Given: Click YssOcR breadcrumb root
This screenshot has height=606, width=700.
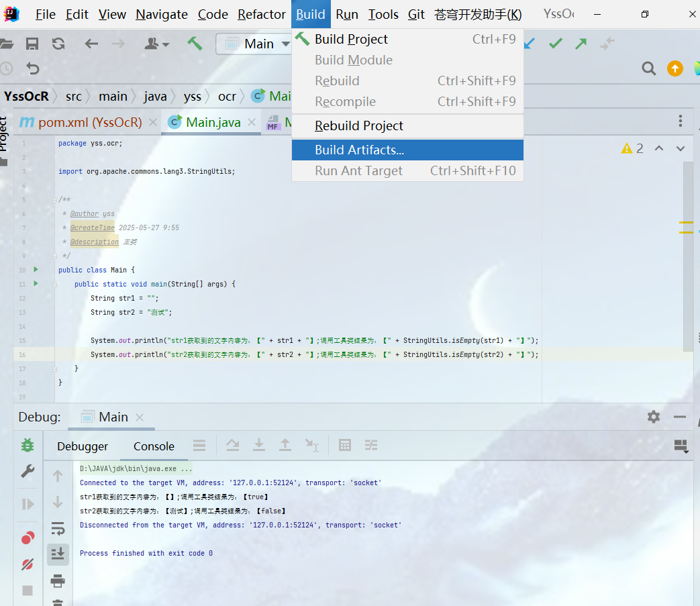Looking at the screenshot, I should point(26,97).
